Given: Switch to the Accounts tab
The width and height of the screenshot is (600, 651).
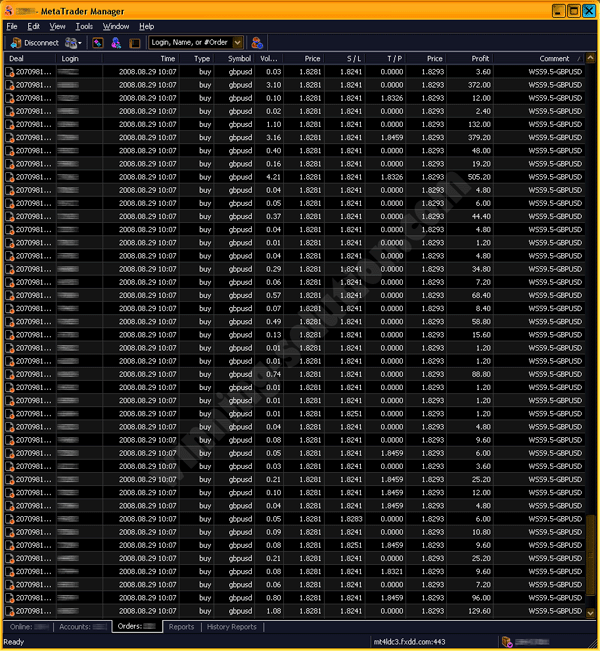Looking at the screenshot, I should pyautogui.click(x=82, y=627).
